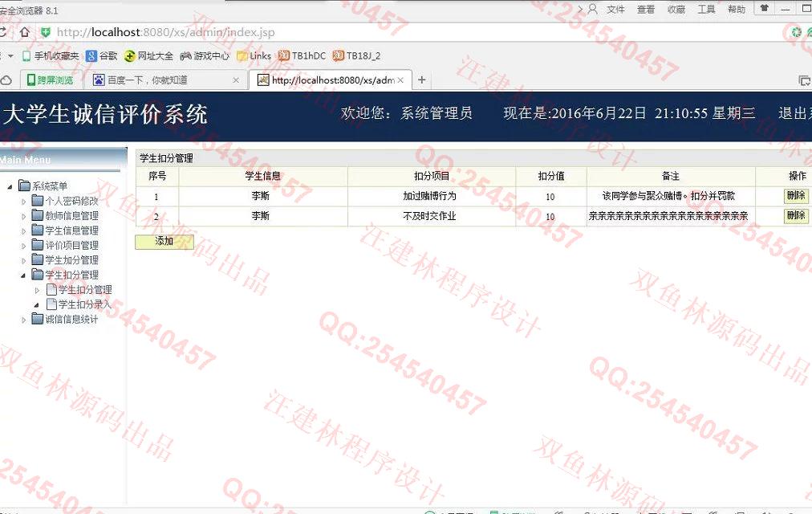Open the 手机收藏夹 bookmark
The width and height of the screenshot is (812, 514).
tap(51, 55)
